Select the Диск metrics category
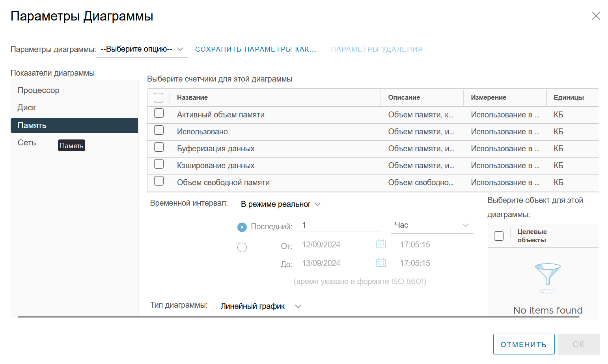Screen dimensions: 608x364 point(74,108)
